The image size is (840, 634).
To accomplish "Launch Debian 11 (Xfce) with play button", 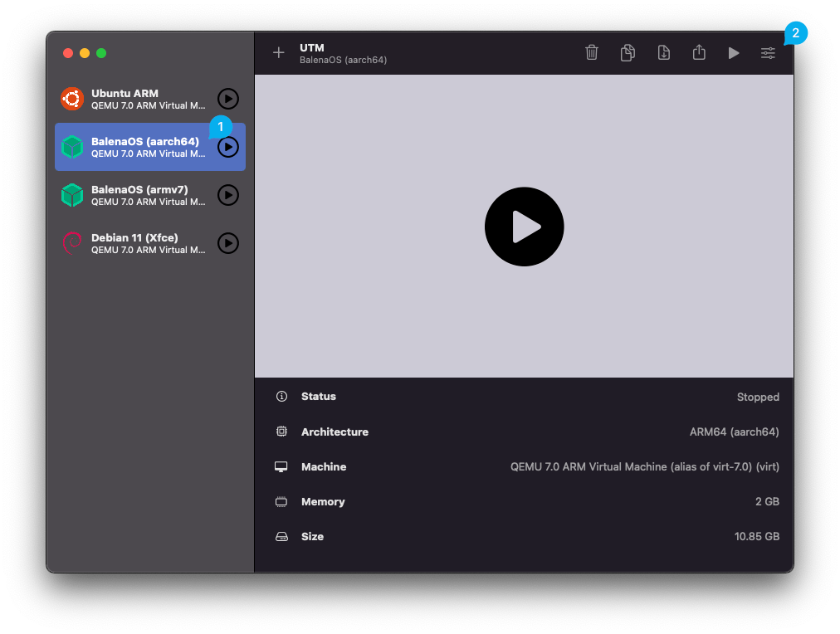I will tap(227, 243).
